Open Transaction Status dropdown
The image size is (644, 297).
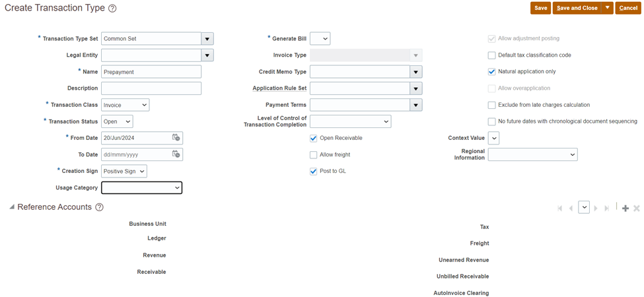(117, 121)
